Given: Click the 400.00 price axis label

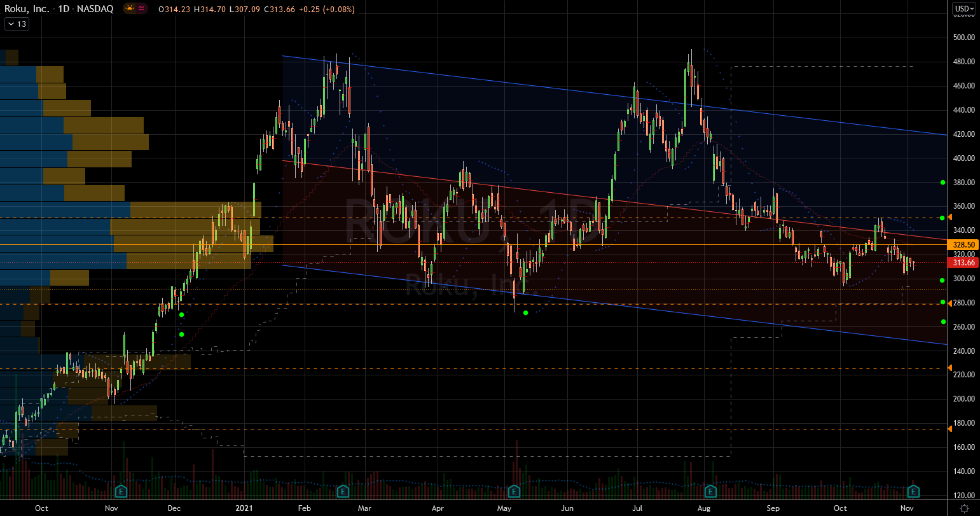Looking at the screenshot, I should [x=964, y=158].
